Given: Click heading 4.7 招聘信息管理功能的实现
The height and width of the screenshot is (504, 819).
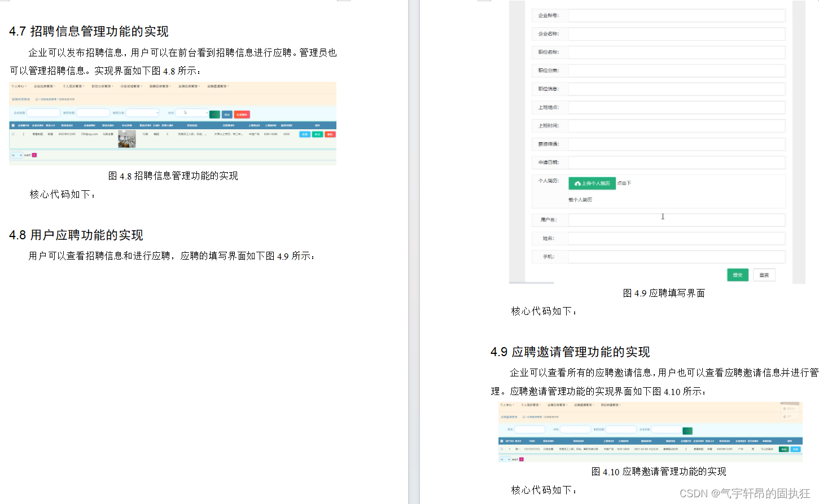Looking at the screenshot, I should click(x=89, y=31).
